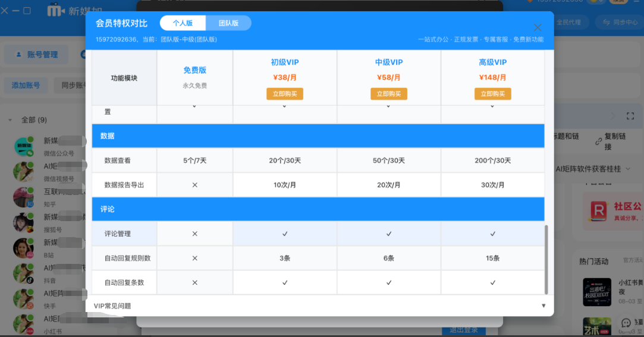Click the 复制链接 link icon
The height and width of the screenshot is (337, 644).
point(598,141)
